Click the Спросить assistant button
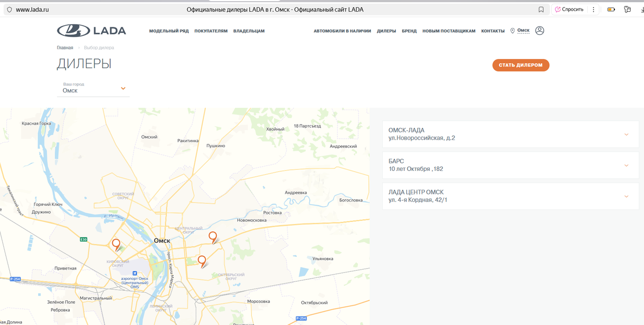 [569, 9]
